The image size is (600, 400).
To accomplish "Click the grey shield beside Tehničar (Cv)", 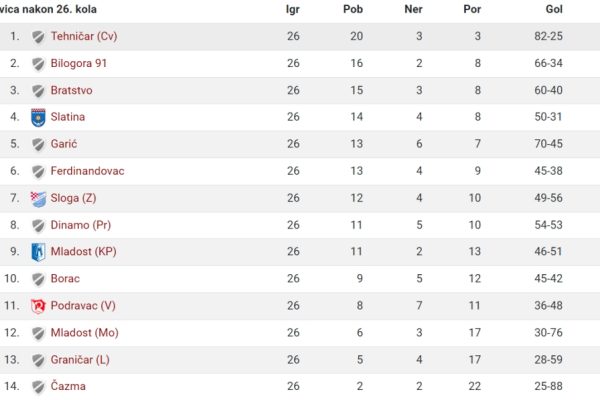I will click(38, 37).
